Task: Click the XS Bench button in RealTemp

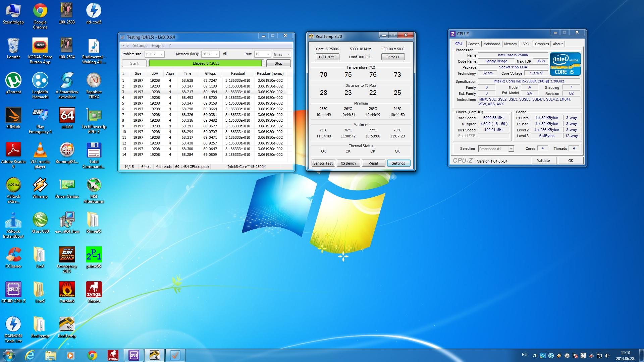Action: (x=348, y=163)
